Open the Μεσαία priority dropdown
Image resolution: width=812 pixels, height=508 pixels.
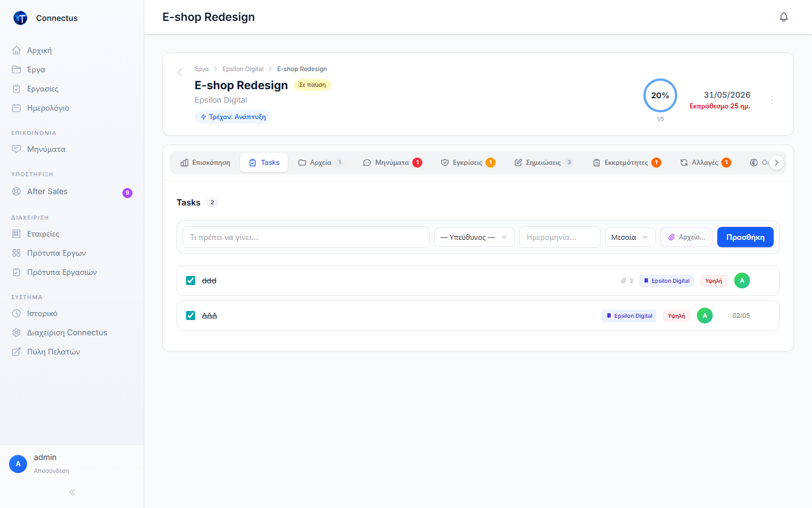coord(630,237)
